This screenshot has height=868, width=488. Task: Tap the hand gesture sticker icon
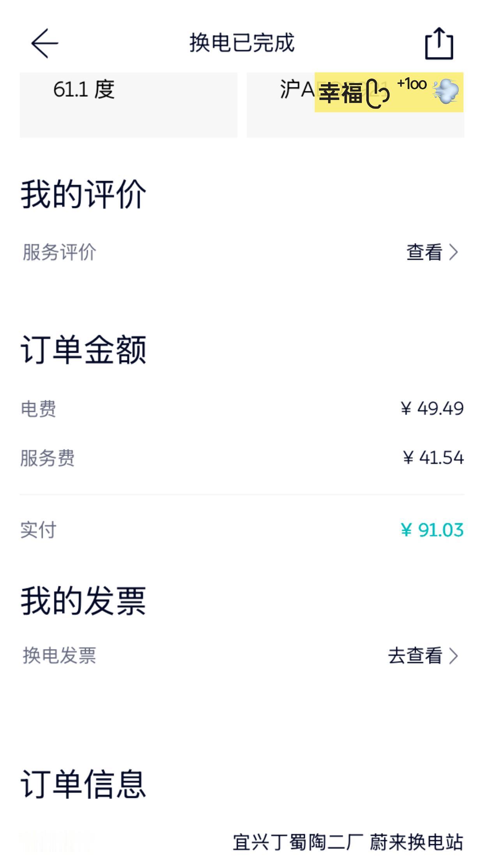pos(377,93)
